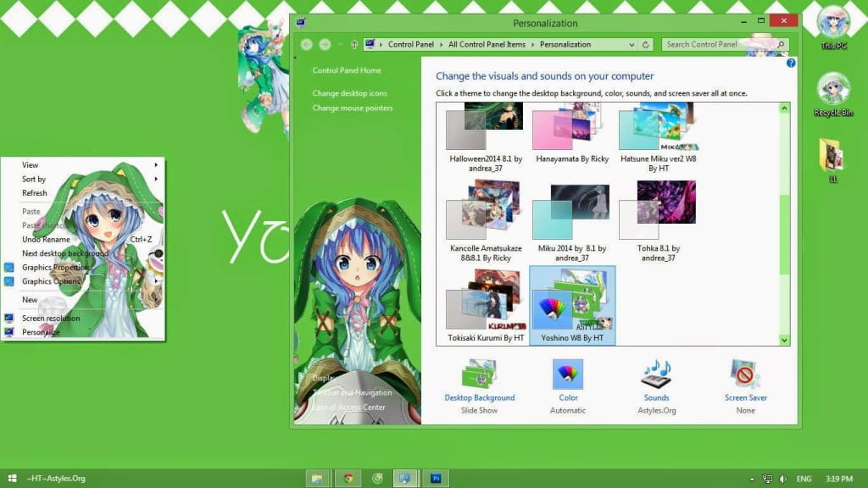This screenshot has height=488, width=868.
Task: Click the Sounds icon showing Astyles.Org
Action: pyautogui.click(x=655, y=374)
